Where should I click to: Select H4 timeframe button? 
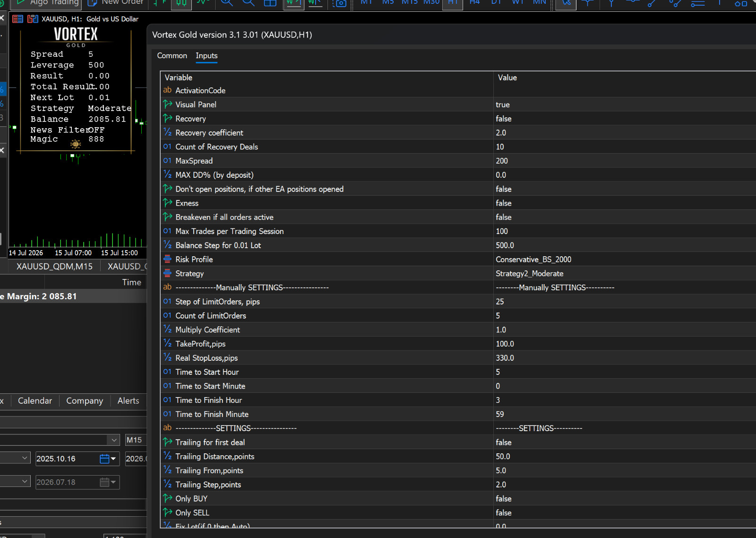(475, 3)
